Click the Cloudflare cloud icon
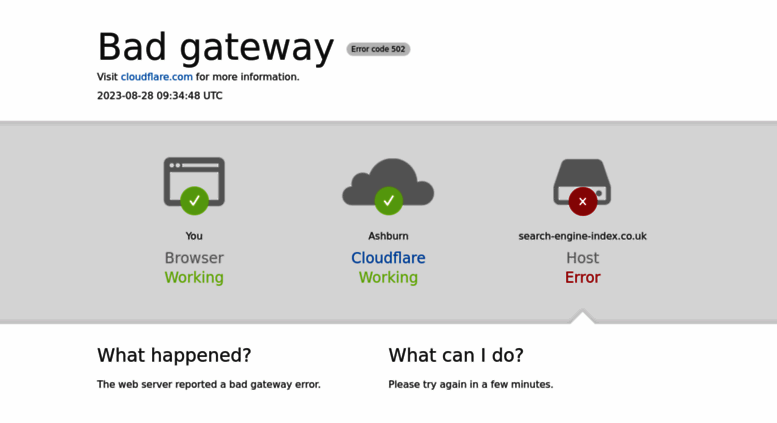The height and width of the screenshot is (423, 777). 388,182
